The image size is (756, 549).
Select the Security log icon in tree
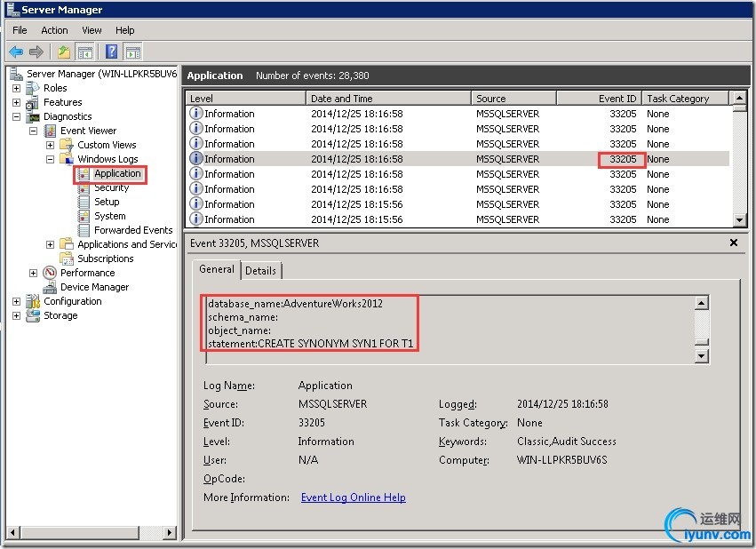point(84,187)
